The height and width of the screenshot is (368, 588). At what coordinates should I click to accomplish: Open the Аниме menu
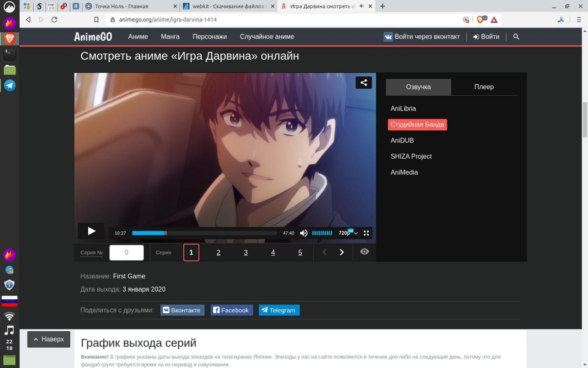138,37
